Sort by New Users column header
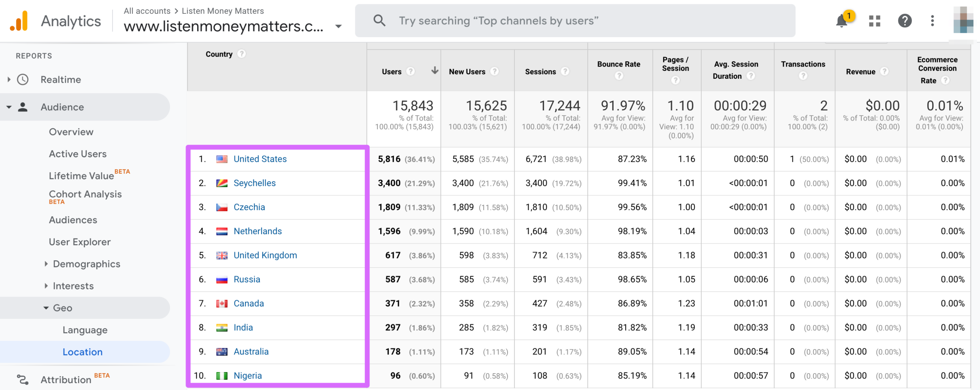The width and height of the screenshot is (980, 390). [467, 72]
